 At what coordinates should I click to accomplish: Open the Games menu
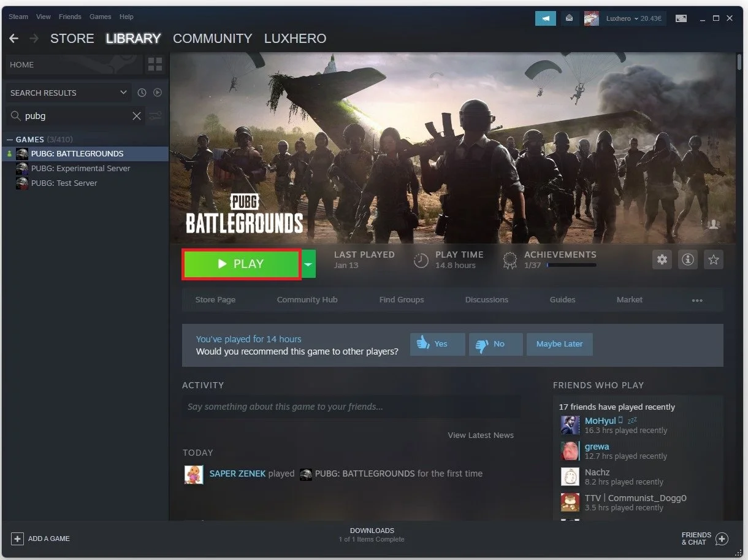100,17
